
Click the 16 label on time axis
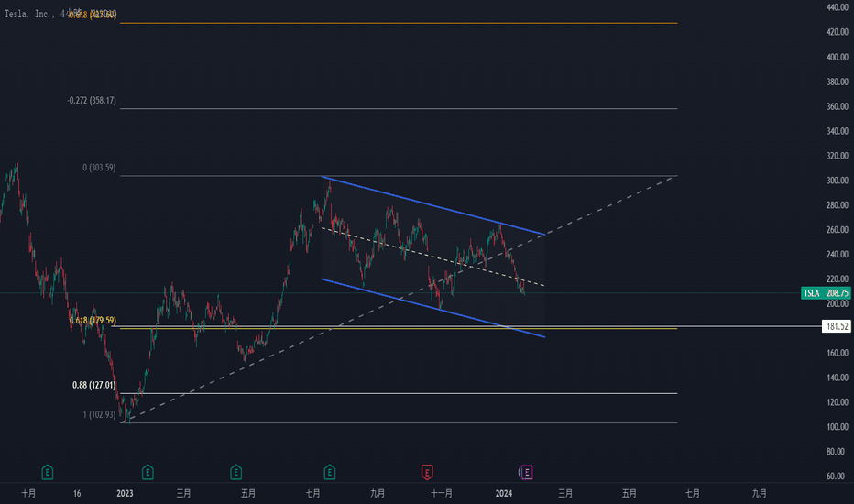[77, 493]
